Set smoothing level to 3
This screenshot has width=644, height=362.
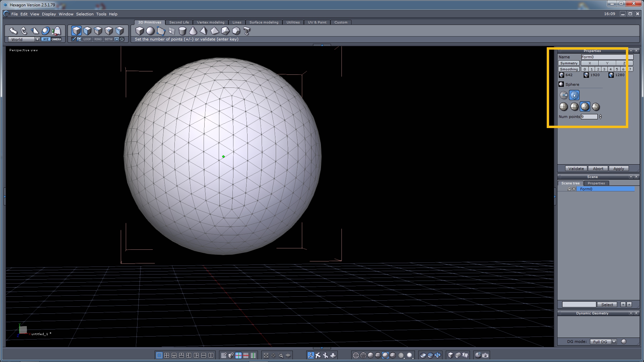click(x=604, y=69)
